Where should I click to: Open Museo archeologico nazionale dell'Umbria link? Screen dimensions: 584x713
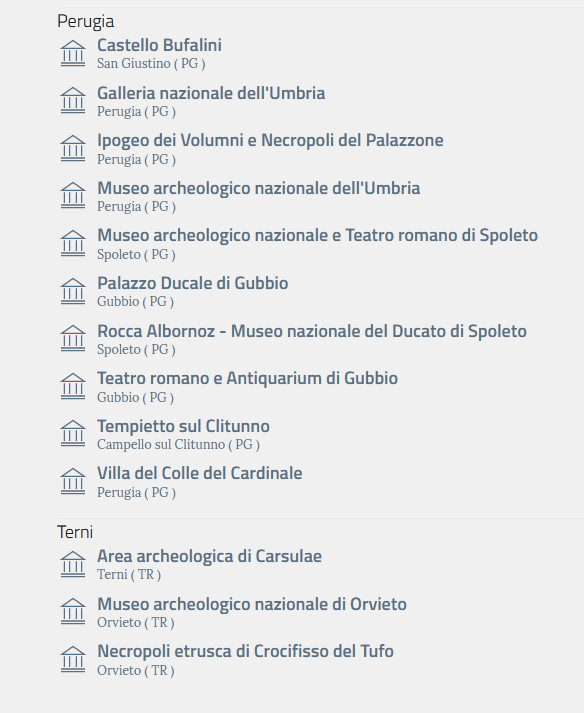[x=258, y=188]
